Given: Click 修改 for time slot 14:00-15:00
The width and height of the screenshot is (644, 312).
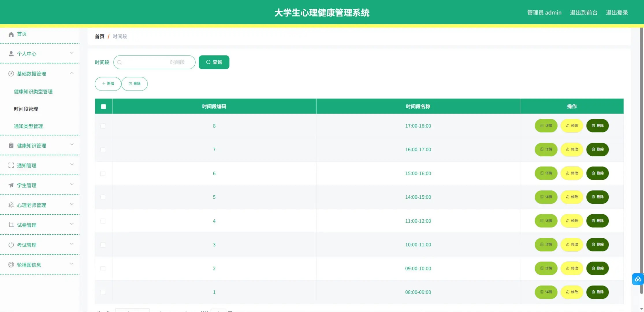Looking at the screenshot, I should tap(572, 197).
